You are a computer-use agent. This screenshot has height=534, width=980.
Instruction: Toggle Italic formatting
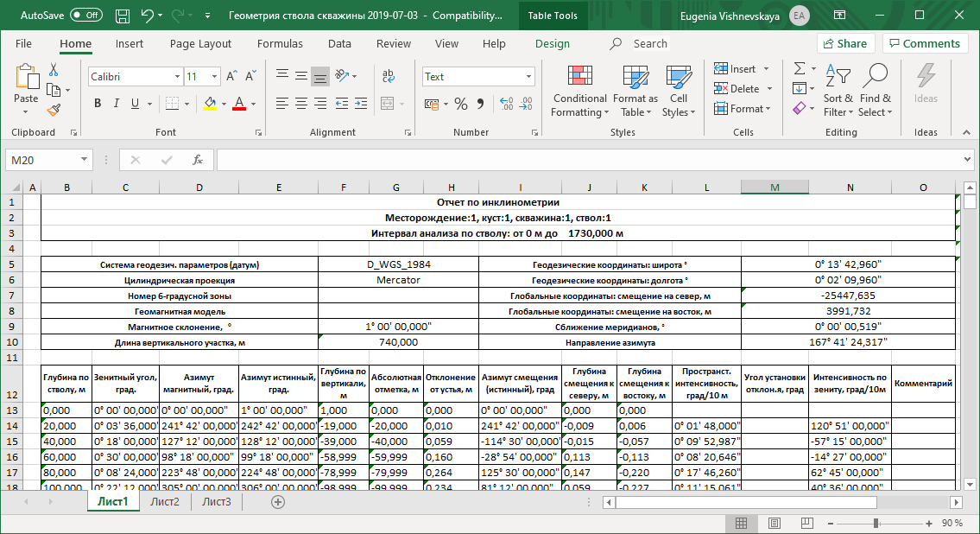click(x=117, y=104)
